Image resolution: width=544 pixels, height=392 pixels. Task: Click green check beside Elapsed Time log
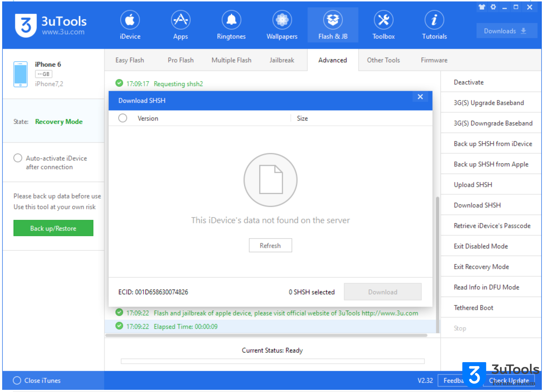coord(119,326)
